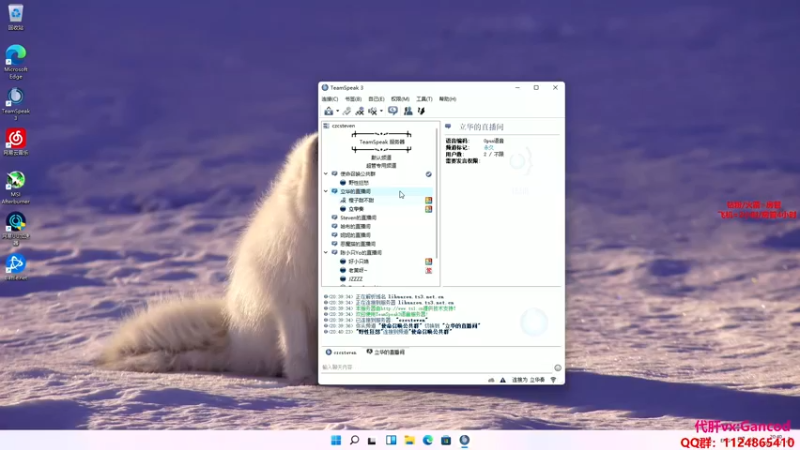Open the NetEase Cloud Music desktop icon

click(15, 142)
